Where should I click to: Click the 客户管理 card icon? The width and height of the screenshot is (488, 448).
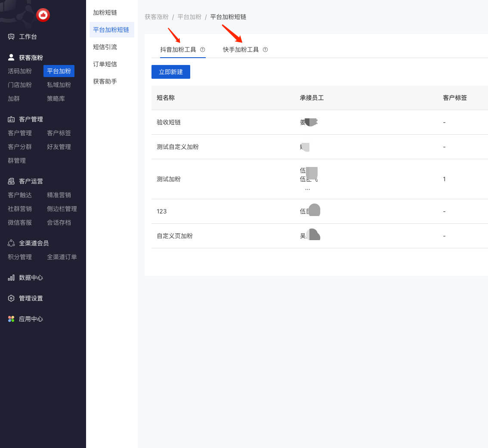tap(11, 119)
